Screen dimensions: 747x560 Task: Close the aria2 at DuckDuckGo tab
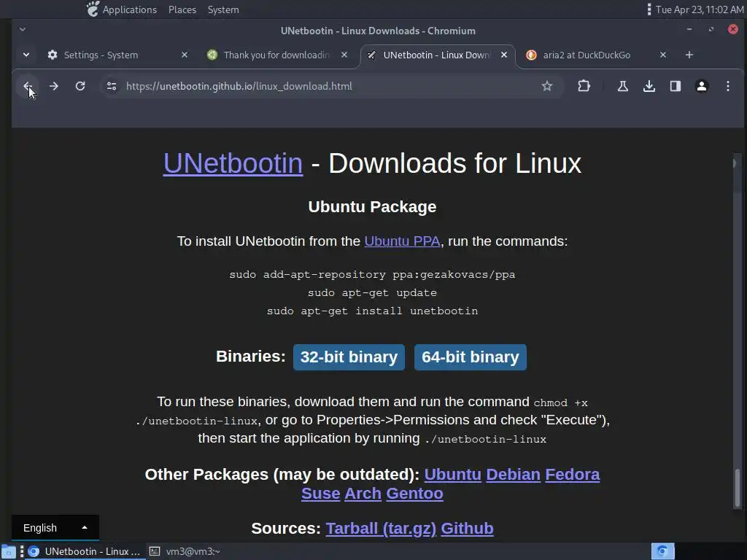[x=662, y=55]
